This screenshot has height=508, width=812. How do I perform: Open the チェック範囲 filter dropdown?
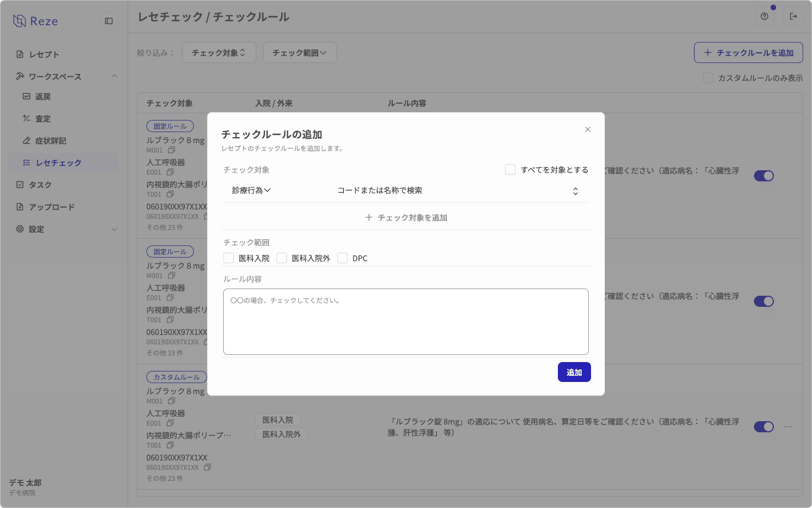pyautogui.click(x=300, y=52)
